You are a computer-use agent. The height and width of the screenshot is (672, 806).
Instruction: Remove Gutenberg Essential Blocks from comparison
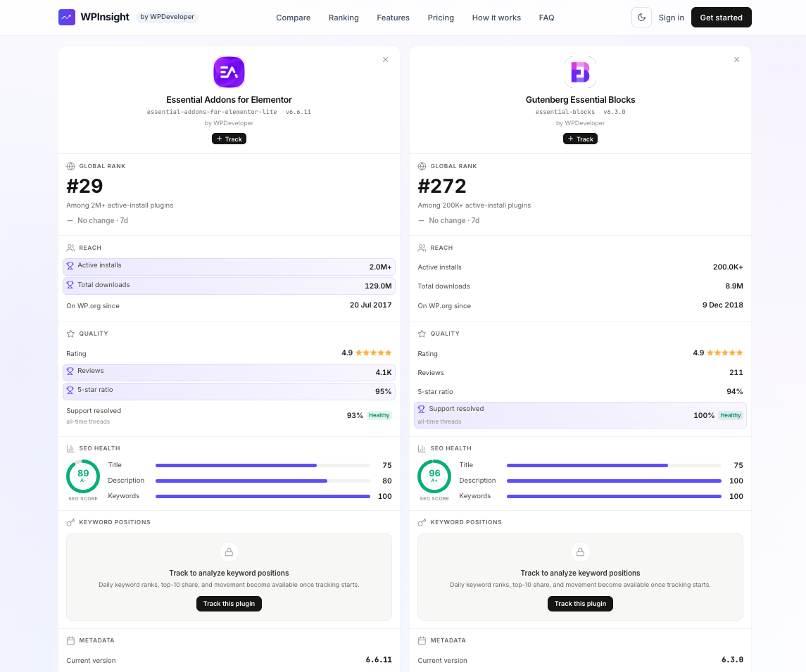coord(736,60)
